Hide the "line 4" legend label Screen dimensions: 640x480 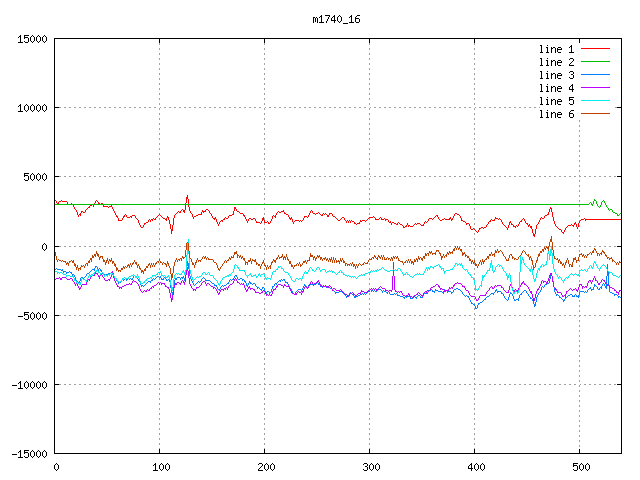pos(556,88)
